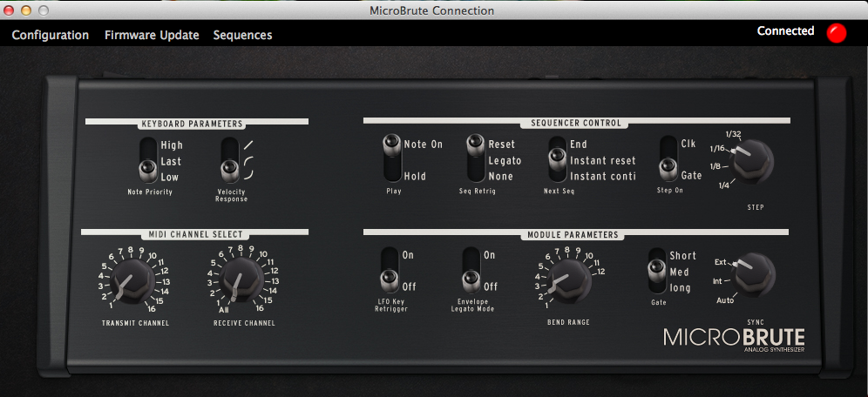This screenshot has width=868, height=397.
Task: Open the Sequences menu
Action: [242, 35]
